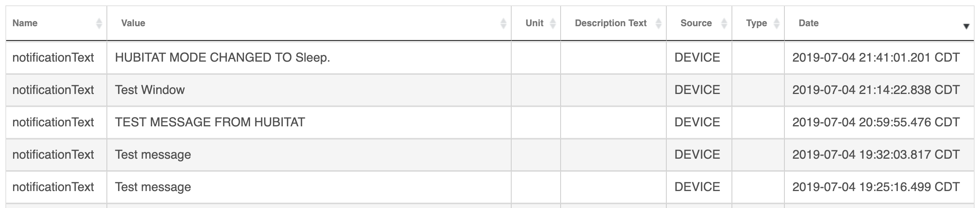Select the Test Window value cell

150,90
